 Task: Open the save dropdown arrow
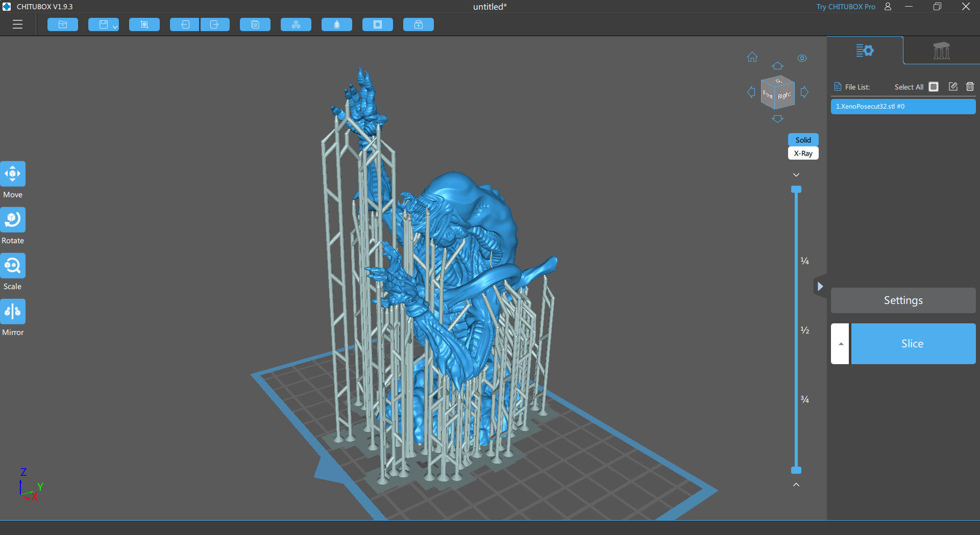(115, 27)
